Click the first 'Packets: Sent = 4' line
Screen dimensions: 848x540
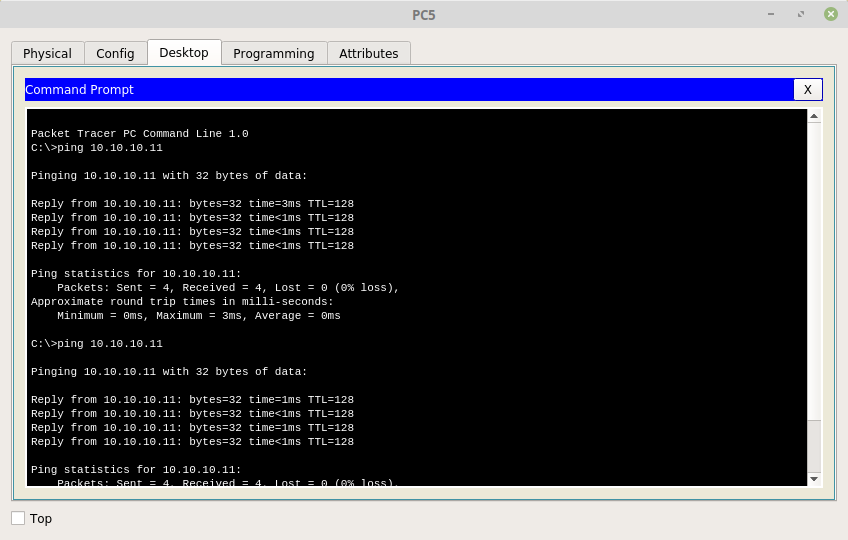(x=228, y=287)
